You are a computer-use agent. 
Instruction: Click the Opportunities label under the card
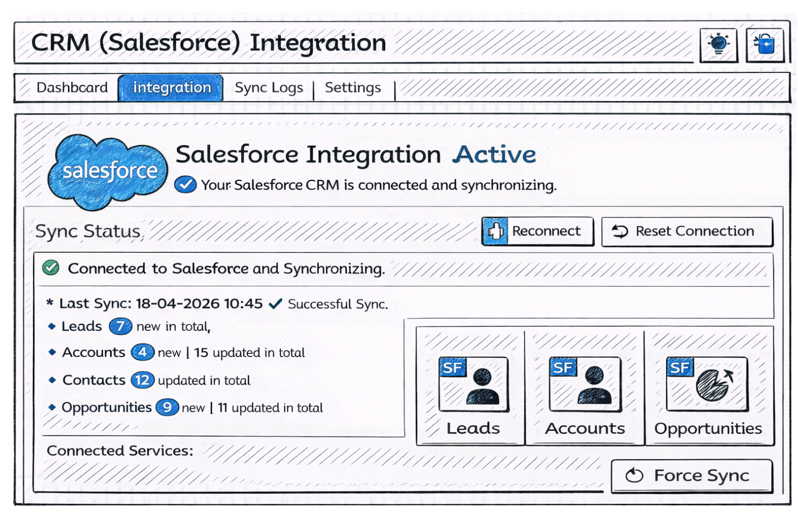pyautogui.click(x=708, y=429)
